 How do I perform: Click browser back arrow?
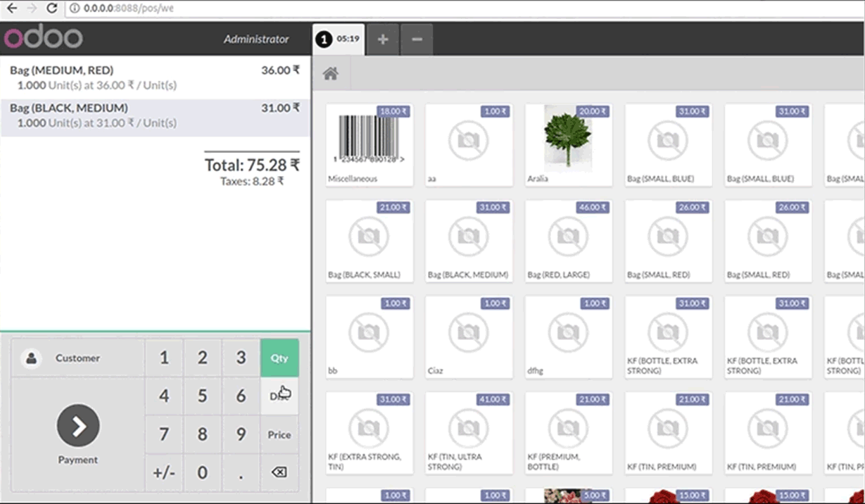(x=12, y=8)
